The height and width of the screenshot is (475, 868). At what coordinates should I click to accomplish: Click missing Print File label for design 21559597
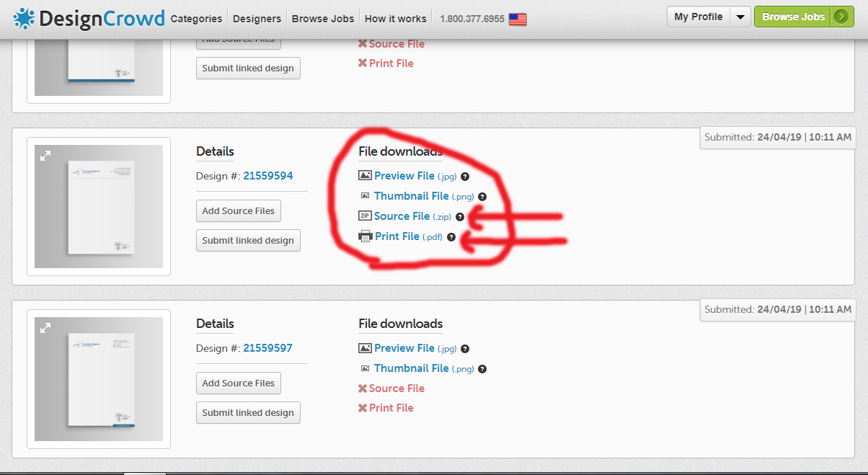pyautogui.click(x=391, y=408)
